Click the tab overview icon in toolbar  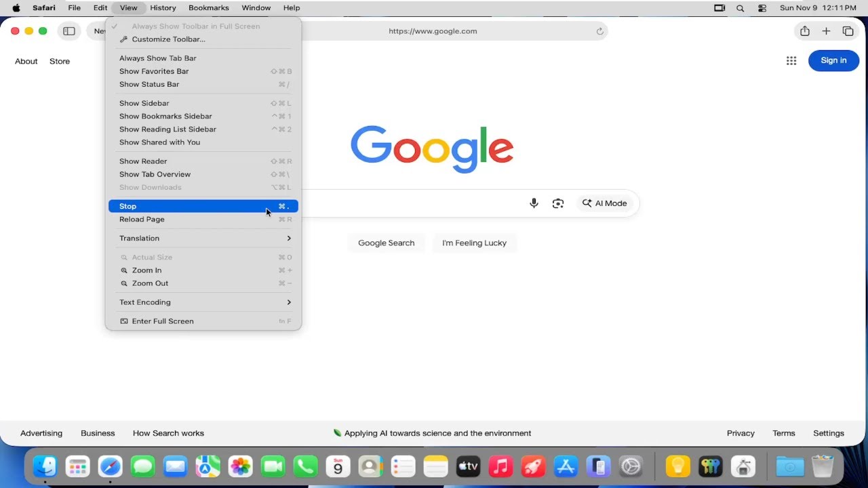[848, 31]
